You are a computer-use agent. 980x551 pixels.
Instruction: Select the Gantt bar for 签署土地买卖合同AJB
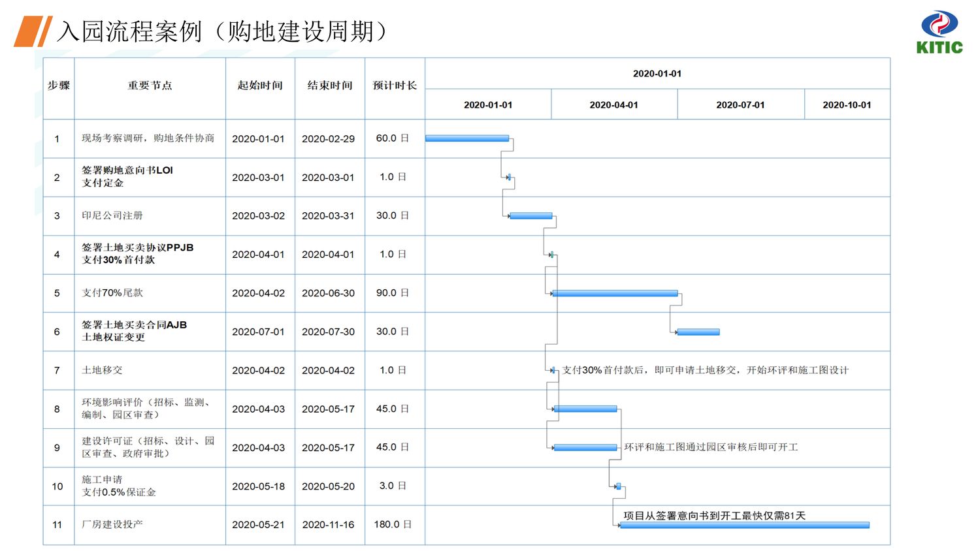click(x=698, y=332)
